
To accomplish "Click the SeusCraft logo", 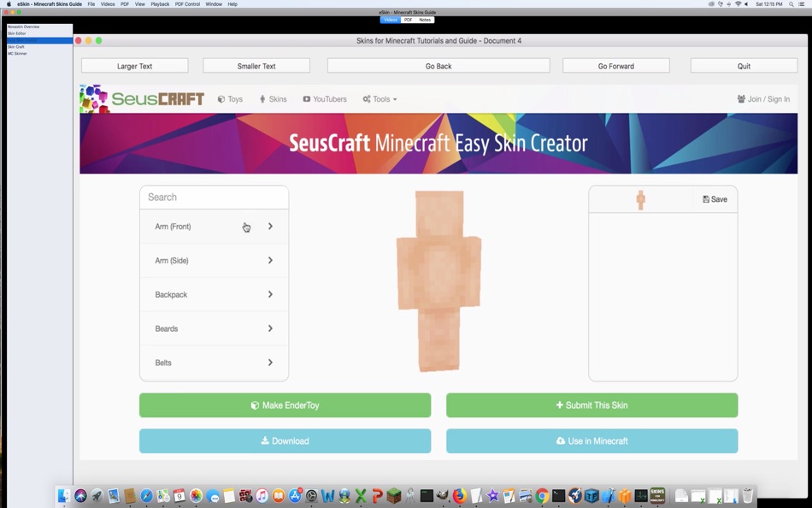I will (x=143, y=98).
